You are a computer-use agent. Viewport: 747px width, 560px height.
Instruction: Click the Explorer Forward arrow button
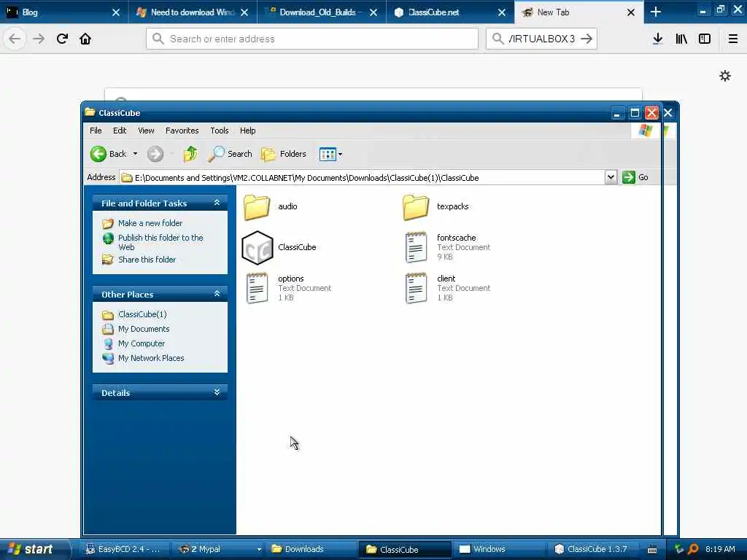[155, 154]
